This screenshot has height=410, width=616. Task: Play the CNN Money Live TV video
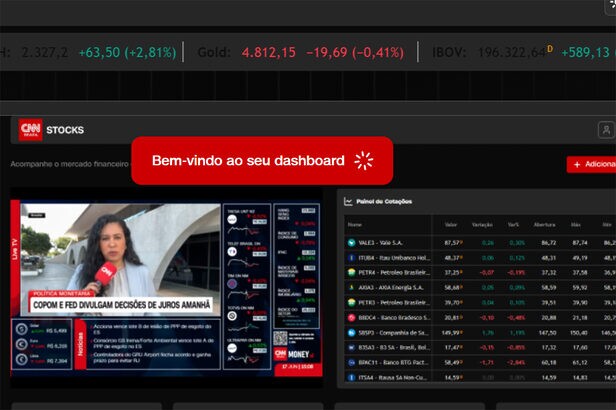(x=166, y=288)
